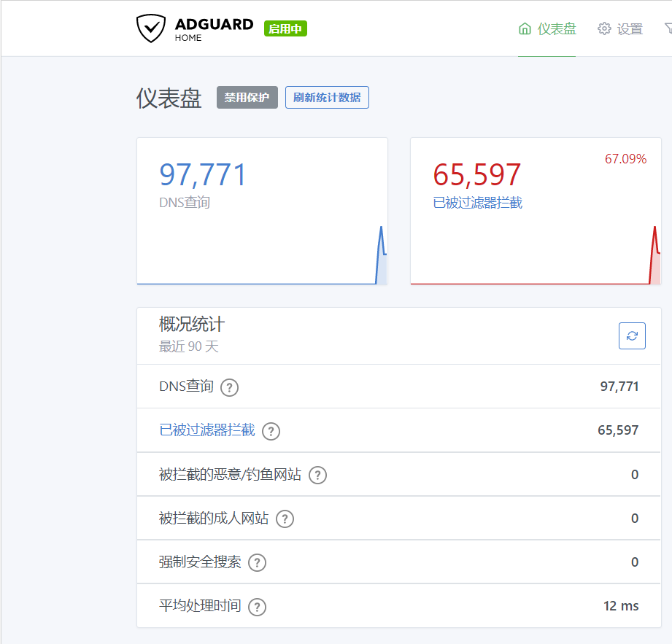Click the refresh icon in 概况统计 card
The height and width of the screenshot is (644, 672).
click(x=632, y=336)
